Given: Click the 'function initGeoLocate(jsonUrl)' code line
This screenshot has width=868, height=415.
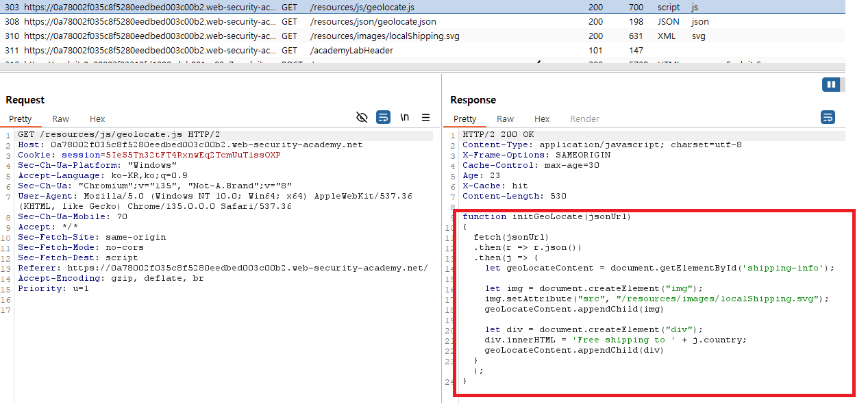Looking at the screenshot, I should click(x=547, y=217).
